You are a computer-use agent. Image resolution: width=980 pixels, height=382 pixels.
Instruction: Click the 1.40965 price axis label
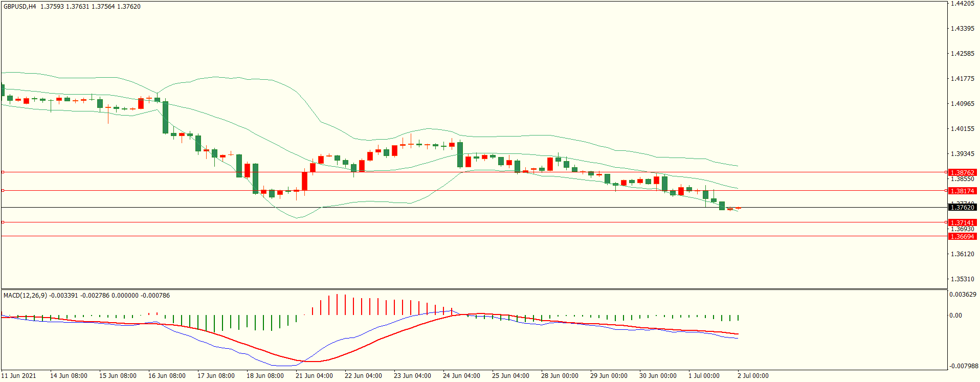(963, 104)
